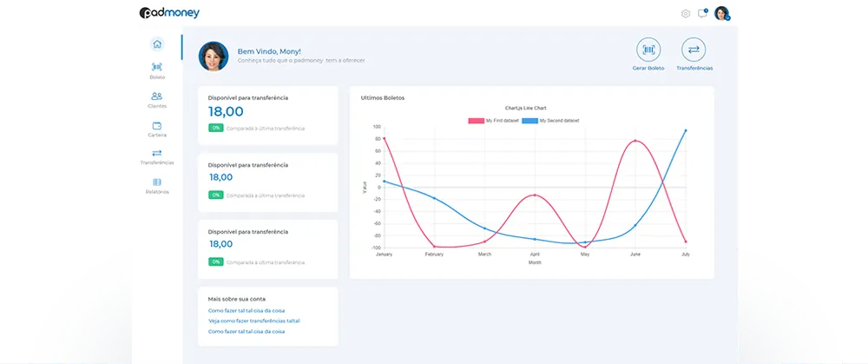Open the Carteira wallet icon
The width and height of the screenshot is (868, 364).
pyautogui.click(x=156, y=126)
